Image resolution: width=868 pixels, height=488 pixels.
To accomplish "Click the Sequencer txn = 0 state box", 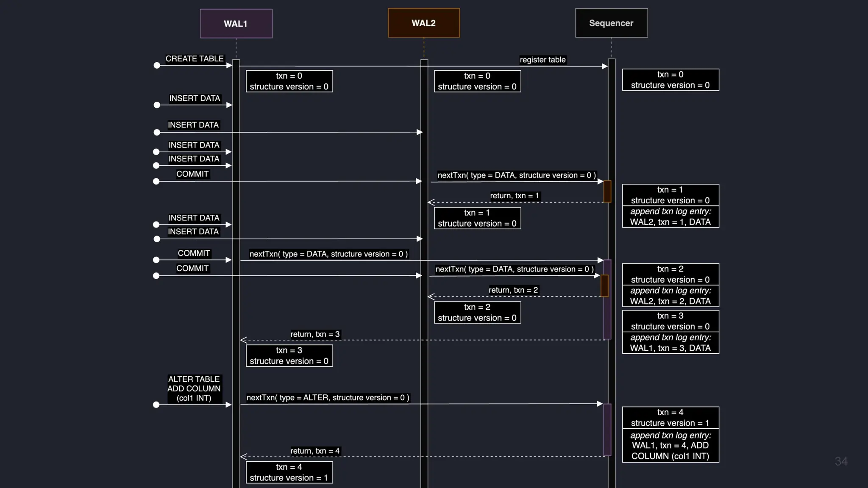I will (x=670, y=80).
